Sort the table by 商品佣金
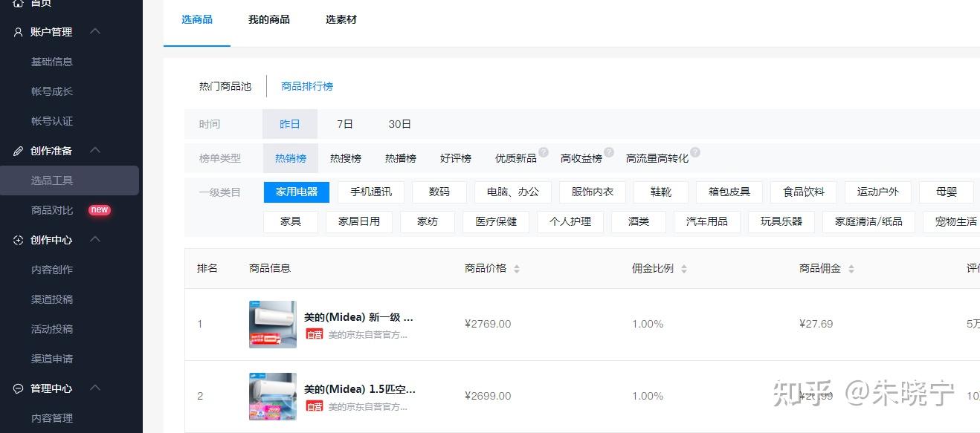The width and height of the screenshot is (980, 433). coord(851,269)
